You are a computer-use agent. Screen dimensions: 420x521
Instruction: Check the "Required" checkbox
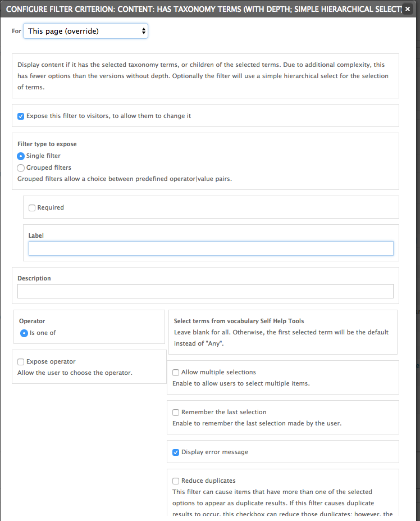coord(32,207)
